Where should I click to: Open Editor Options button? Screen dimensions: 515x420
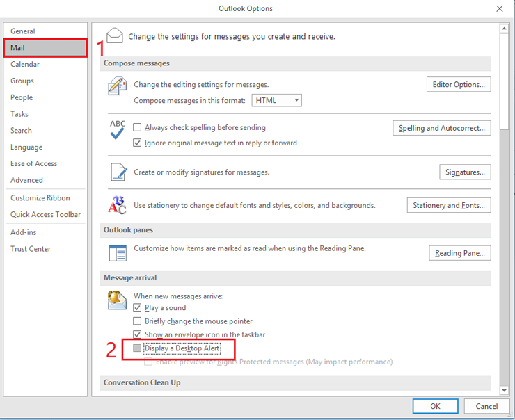pos(459,84)
